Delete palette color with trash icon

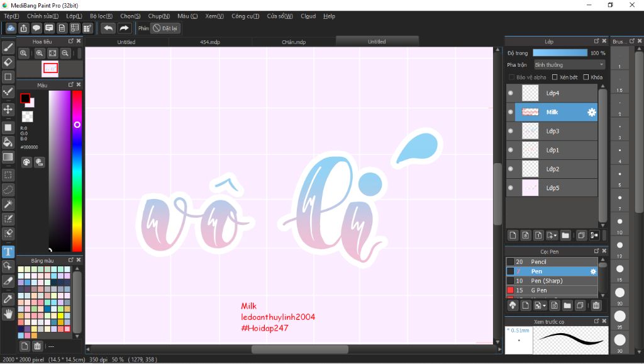[x=37, y=346]
